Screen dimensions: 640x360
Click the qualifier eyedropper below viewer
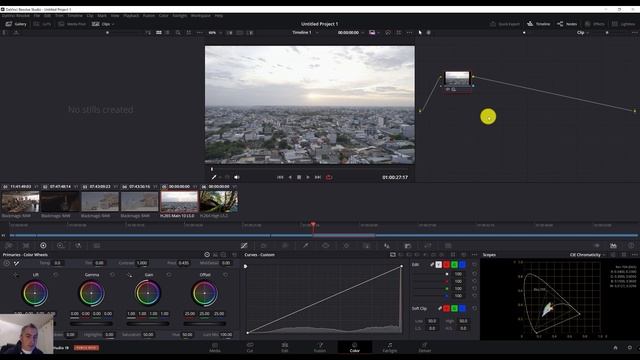213,177
